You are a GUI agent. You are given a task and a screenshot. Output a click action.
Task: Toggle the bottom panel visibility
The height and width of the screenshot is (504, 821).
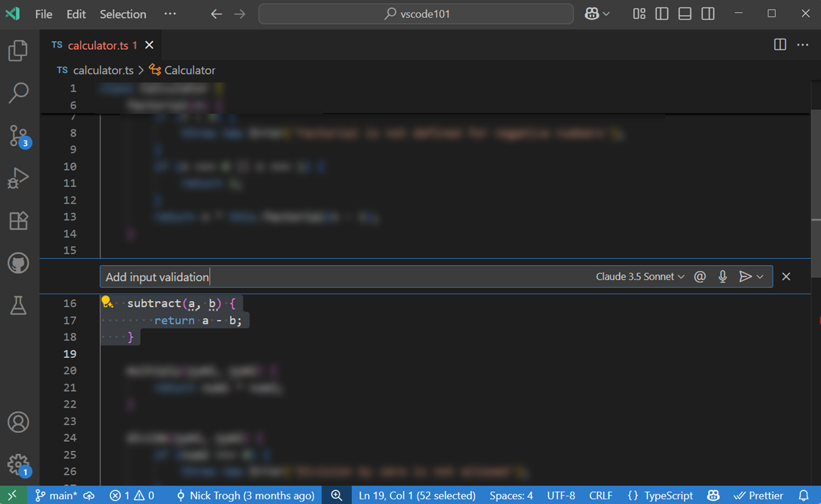coord(684,13)
